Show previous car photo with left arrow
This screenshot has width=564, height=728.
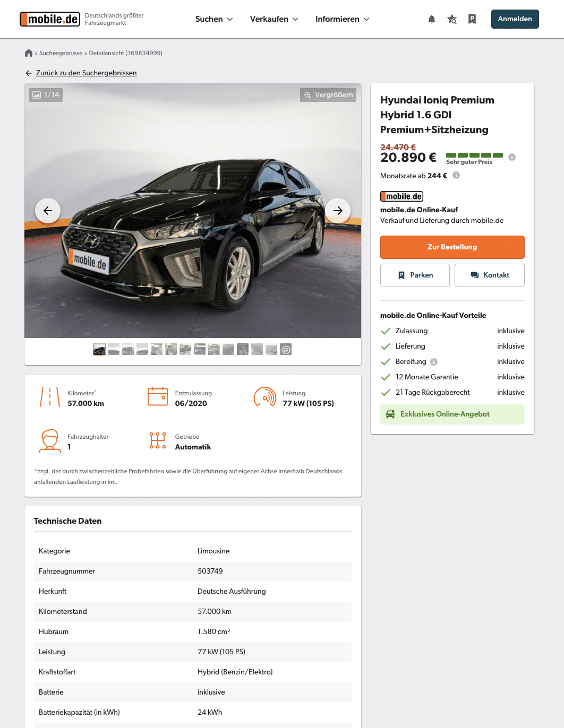[48, 211]
